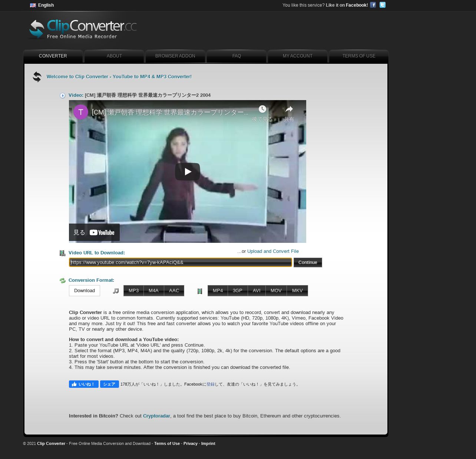Select M4A conversion format
This screenshot has height=459, width=476.
click(153, 291)
